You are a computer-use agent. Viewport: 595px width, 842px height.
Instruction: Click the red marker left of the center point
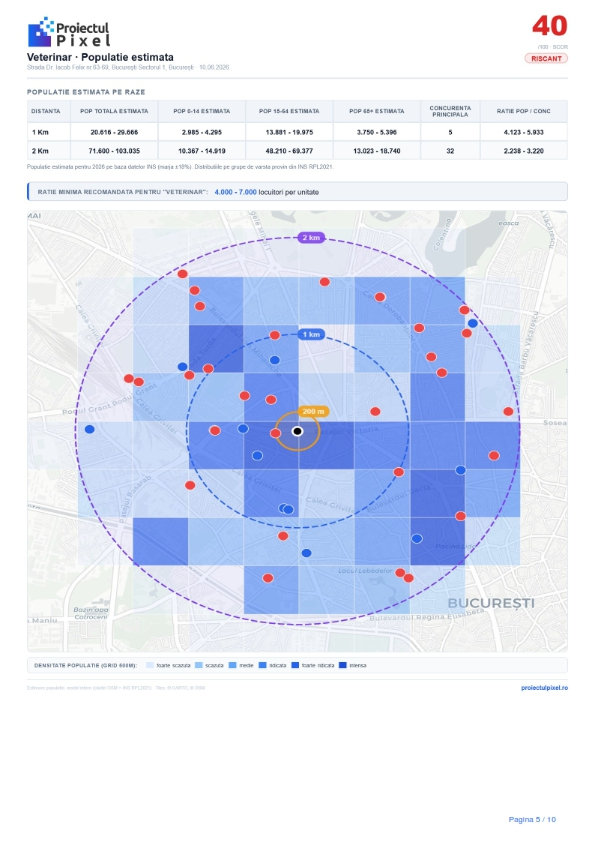(275, 433)
